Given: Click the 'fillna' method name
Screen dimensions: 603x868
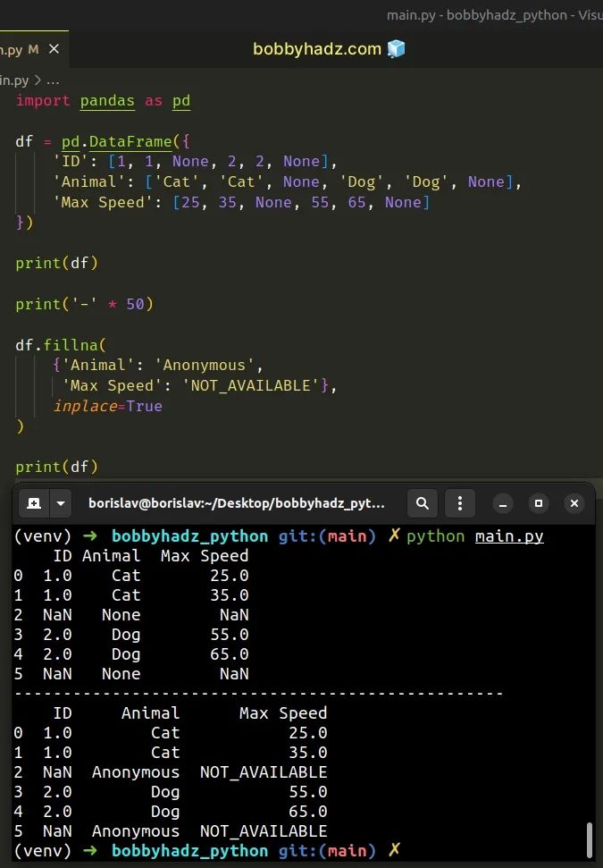Looking at the screenshot, I should click(71, 345).
